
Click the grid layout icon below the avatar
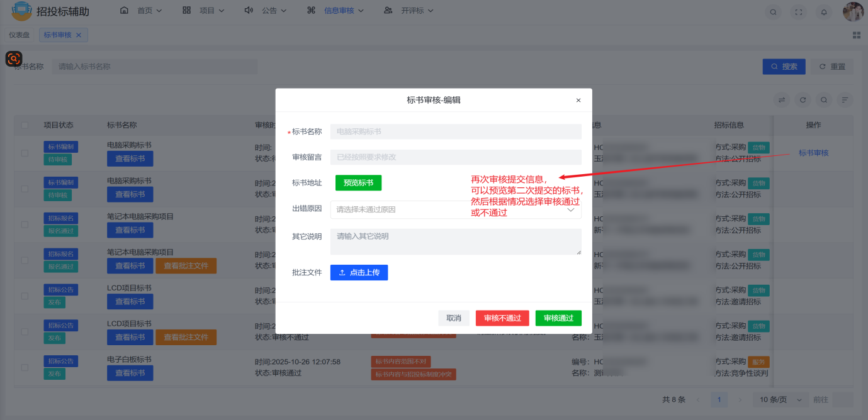[857, 35]
